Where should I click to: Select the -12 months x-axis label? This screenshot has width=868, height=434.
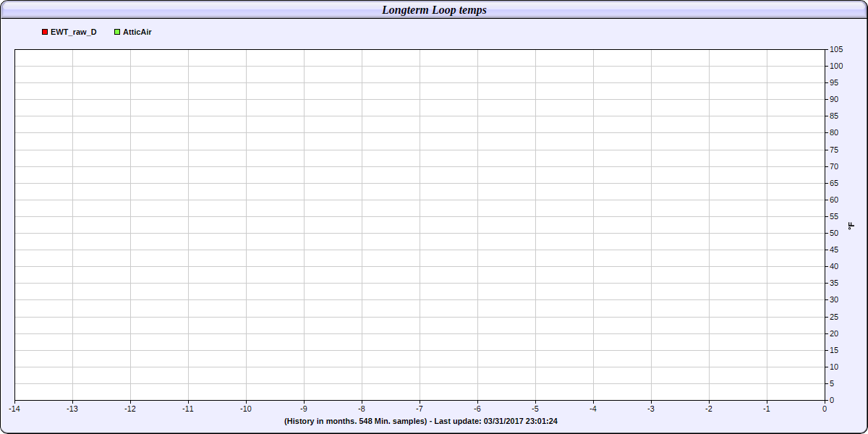(130, 409)
